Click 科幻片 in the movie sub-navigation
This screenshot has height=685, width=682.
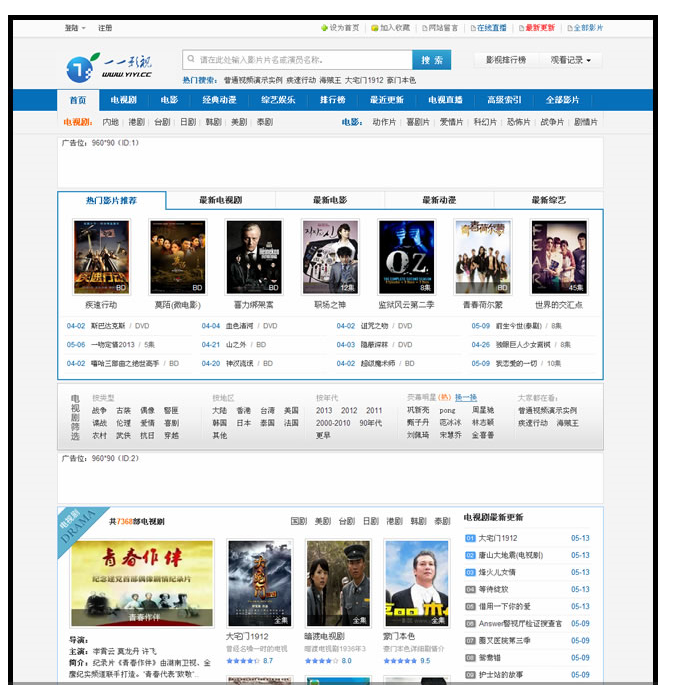tap(485, 122)
